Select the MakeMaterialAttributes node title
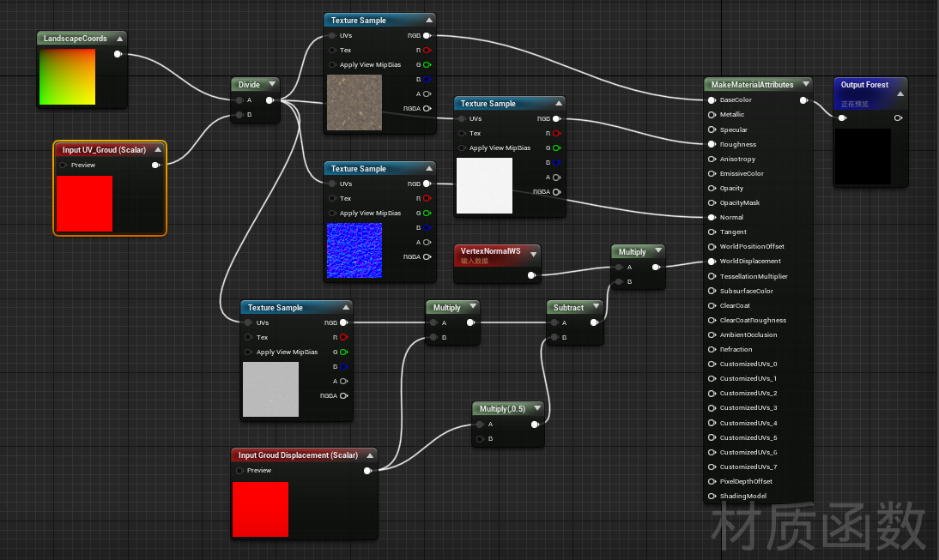 pyautogui.click(x=752, y=84)
